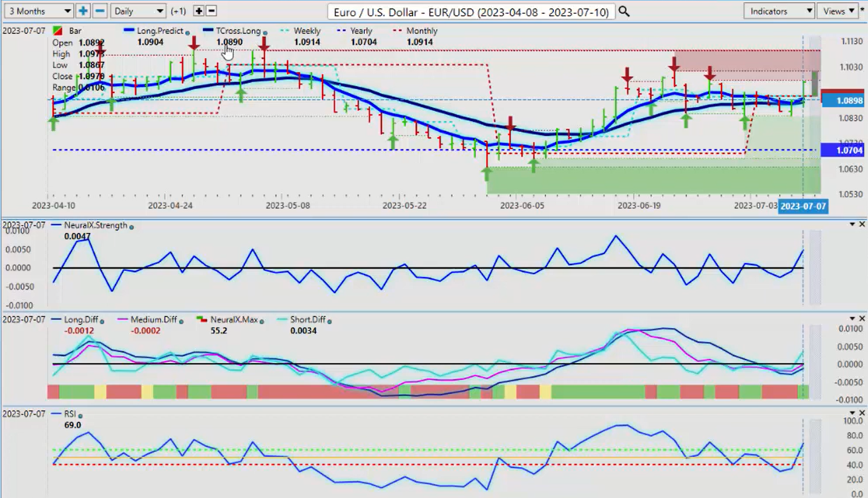Open NeuralX.Strength settings dot

pyautogui.click(x=131, y=227)
